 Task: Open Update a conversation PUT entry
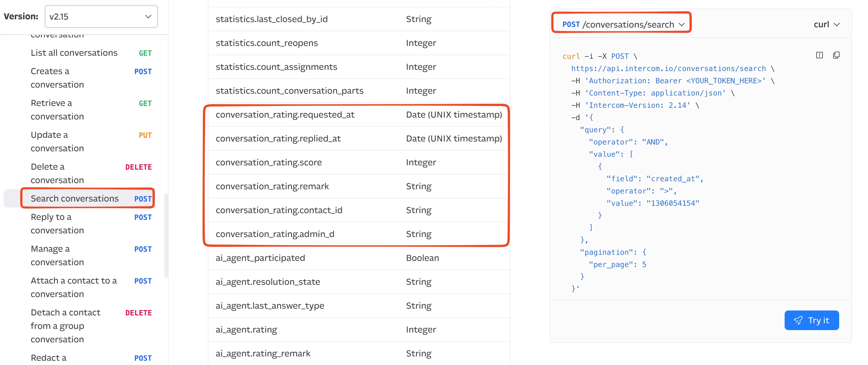(x=57, y=141)
